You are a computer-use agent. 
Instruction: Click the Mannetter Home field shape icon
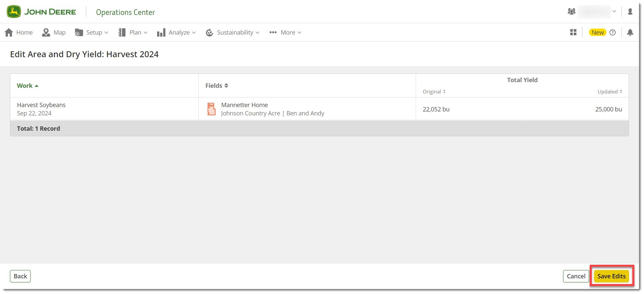[x=211, y=109]
